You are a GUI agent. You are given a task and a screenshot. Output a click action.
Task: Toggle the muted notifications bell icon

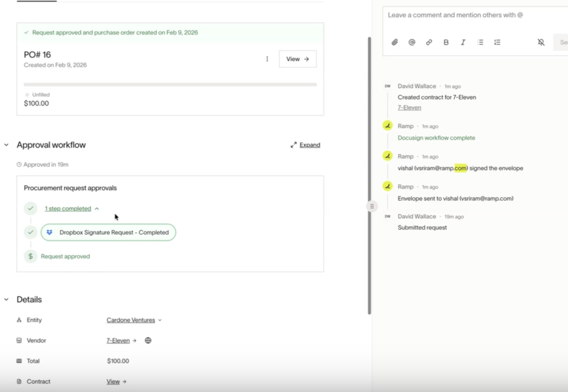click(x=541, y=42)
